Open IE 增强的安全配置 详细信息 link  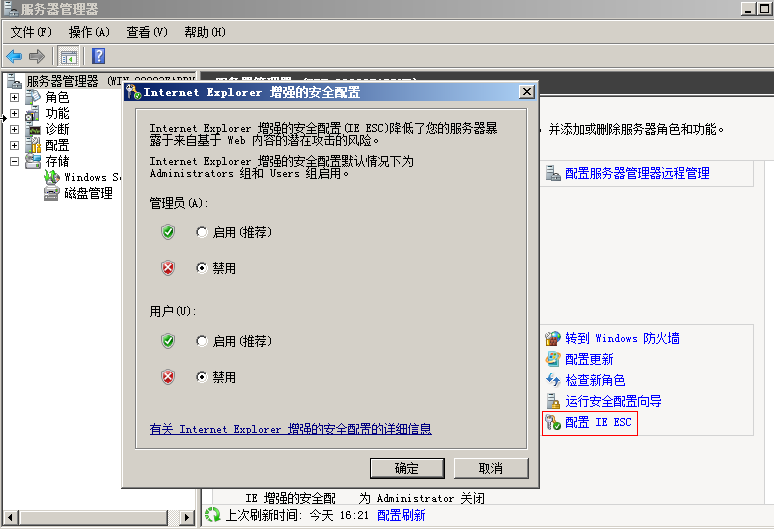click(x=291, y=429)
